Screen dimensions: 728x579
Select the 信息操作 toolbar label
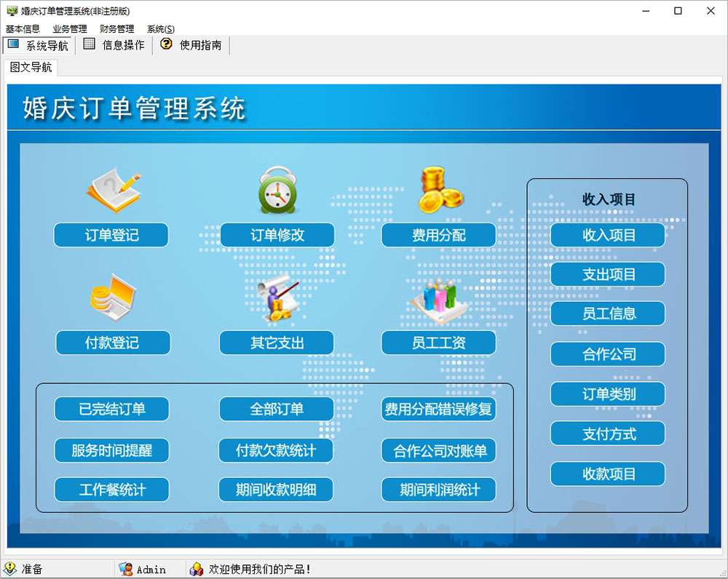click(x=124, y=45)
